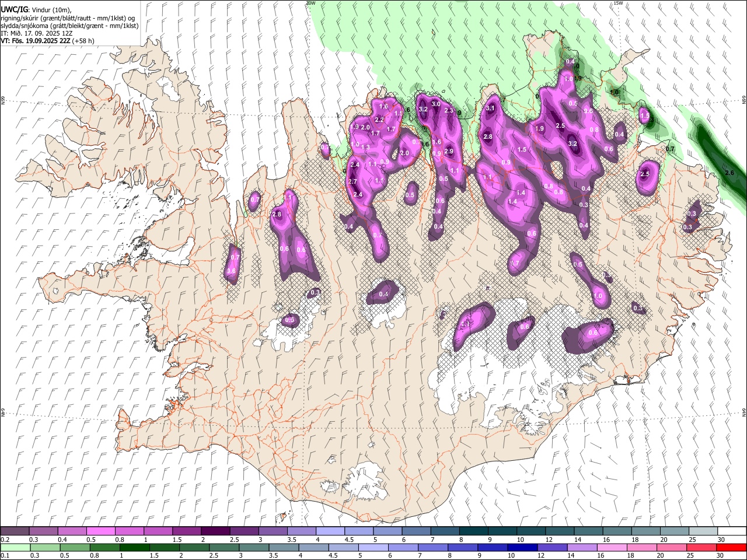Pick the white 30 swatch in upper legend row
The height and width of the screenshot is (560, 747).
pyautogui.click(x=732, y=531)
